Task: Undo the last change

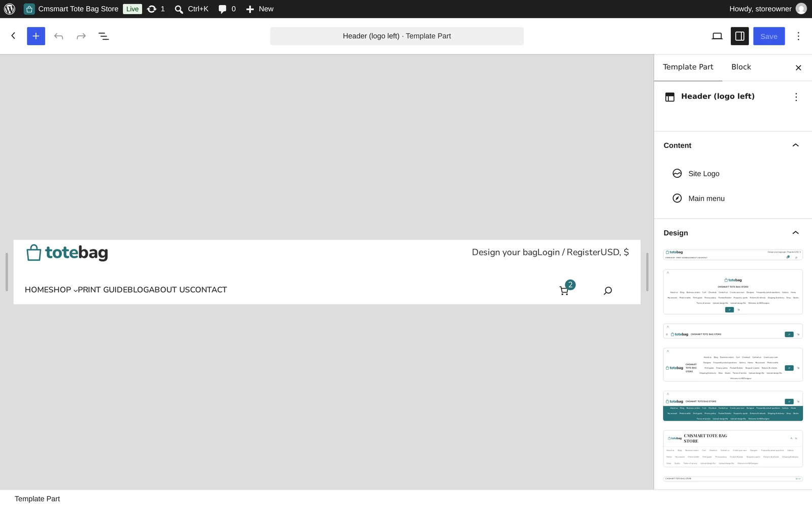Action: pyautogui.click(x=59, y=36)
